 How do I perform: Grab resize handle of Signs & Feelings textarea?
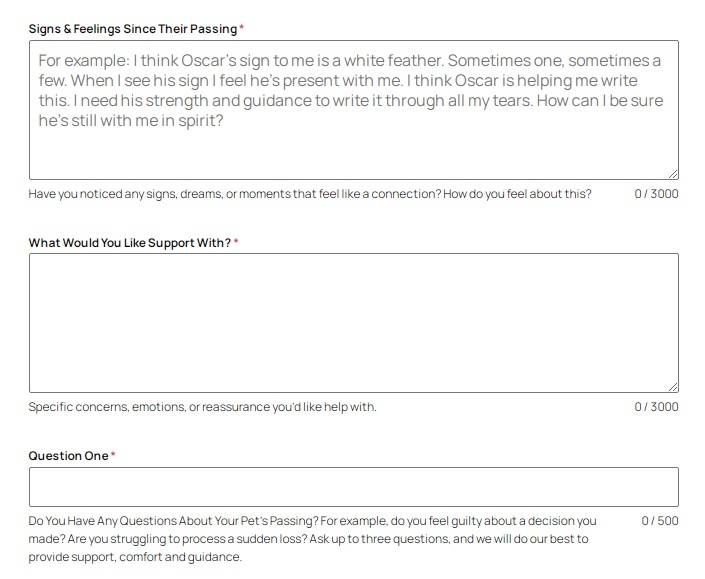(673, 174)
